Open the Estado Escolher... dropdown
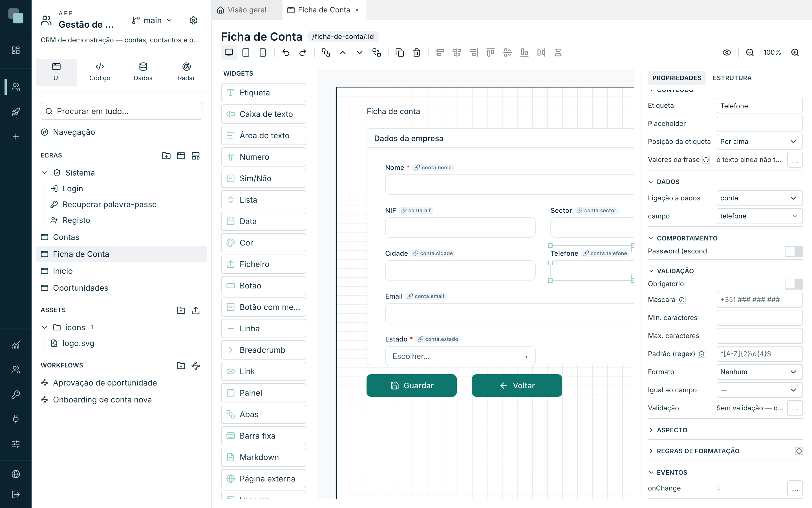Screen dimensions: 812x508 pos(460,356)
